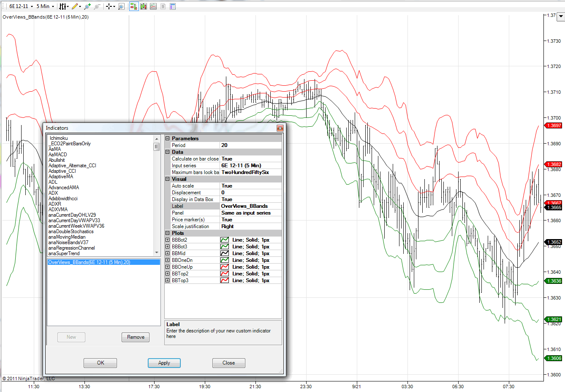The width and height of the screenshot is (565, 392).
Task: Expand the BBMid plot settings
Action: point(168,253)
